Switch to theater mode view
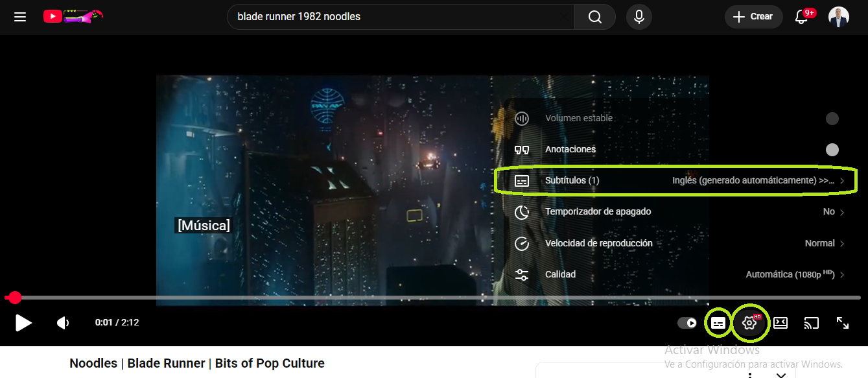The width and height of the screenshot is (868, 378). click(x=780, y=323)
